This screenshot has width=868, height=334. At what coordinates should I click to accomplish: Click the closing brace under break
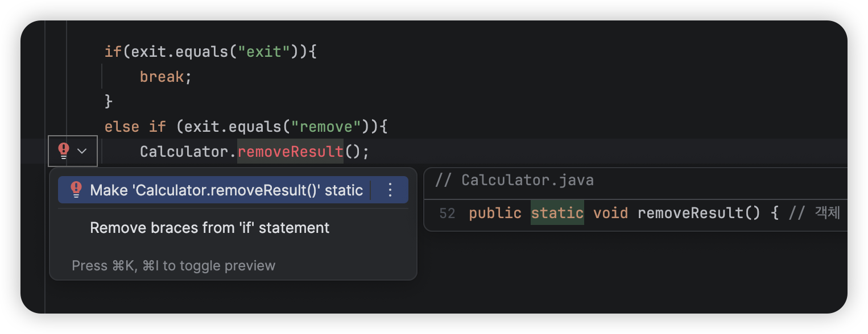[x=109, y=101]
